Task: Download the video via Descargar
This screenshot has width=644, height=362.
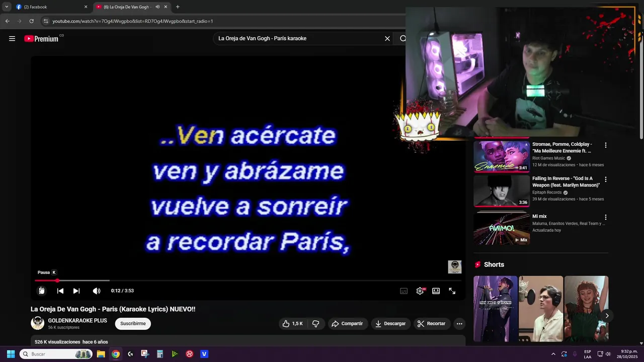Action: (x=390, y=324)
